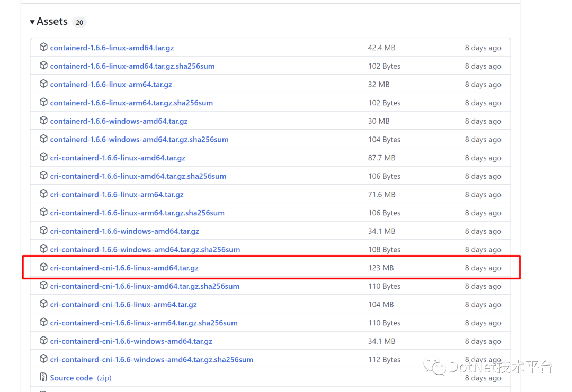This screenshot has height=392, width=572.
Task: Click package icon beside cri-containerd-1.6.6-linux-amd64.tar.gz
Action: 43,157
